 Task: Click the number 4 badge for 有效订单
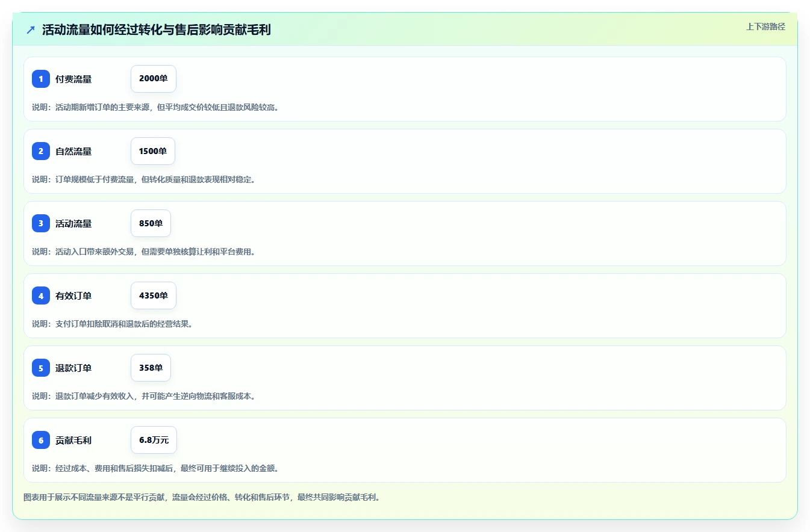(x=41, y=295)
